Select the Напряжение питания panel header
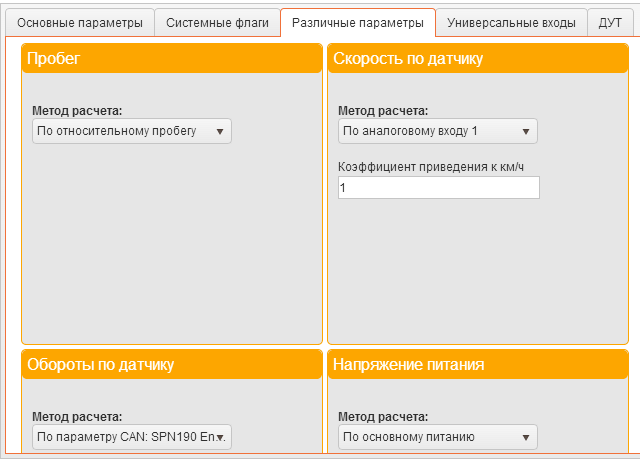Viewport: 640px width, 461px height. tap(478, 364)
